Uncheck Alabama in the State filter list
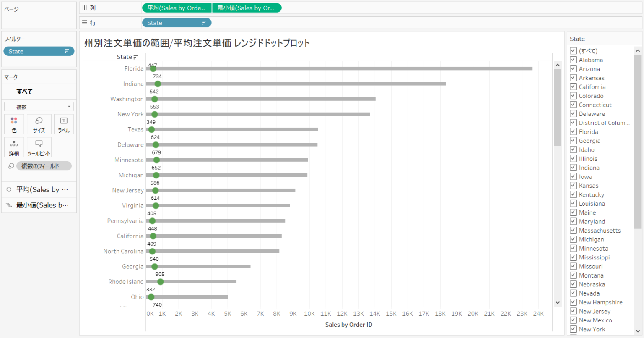This screenshot has width=644, height=338. [x=573, y=60]
